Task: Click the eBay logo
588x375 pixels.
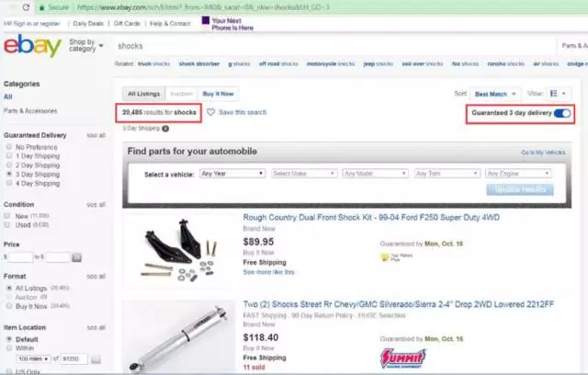Action: click(x=33, y=46)
